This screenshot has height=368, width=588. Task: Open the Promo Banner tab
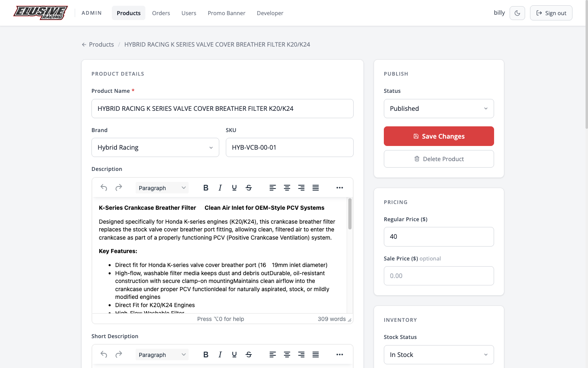point(227,13)
